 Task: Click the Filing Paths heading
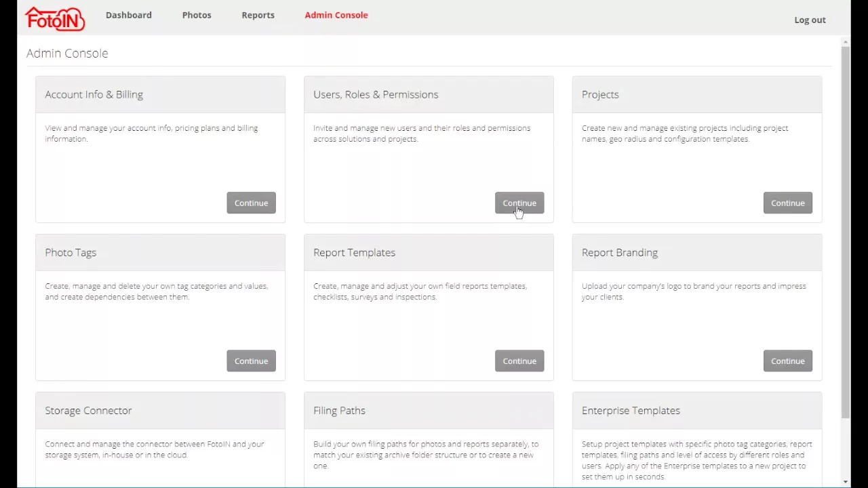coord(339,410)
